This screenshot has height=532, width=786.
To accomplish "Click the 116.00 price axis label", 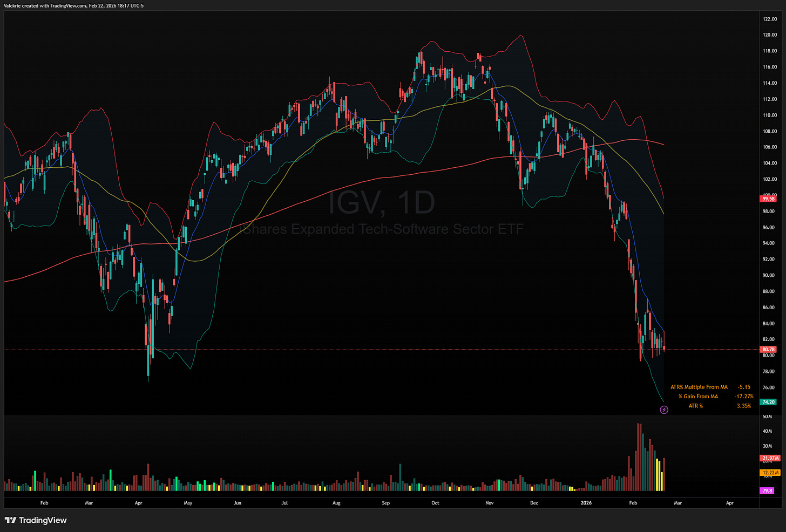I will [770, 67].
